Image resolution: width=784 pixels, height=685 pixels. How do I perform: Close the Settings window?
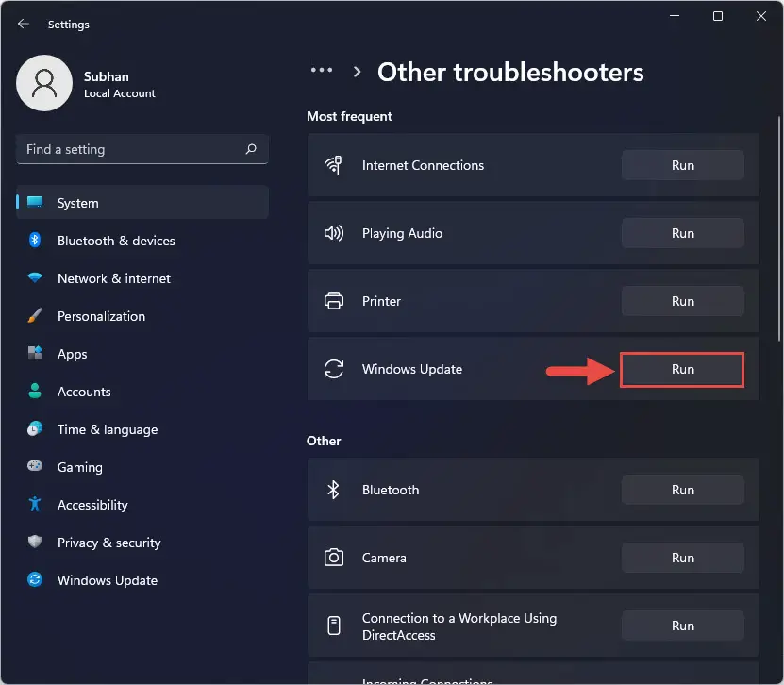pos(761,16)
